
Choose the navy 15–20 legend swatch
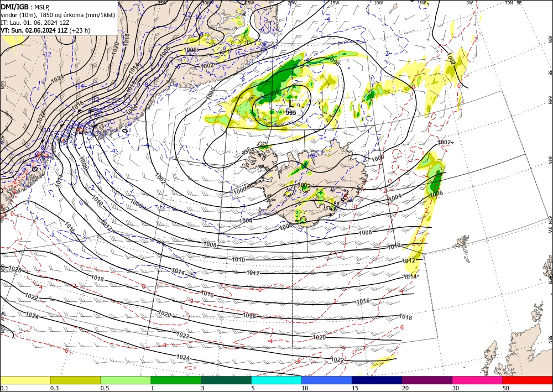click(x=377, y=380)
